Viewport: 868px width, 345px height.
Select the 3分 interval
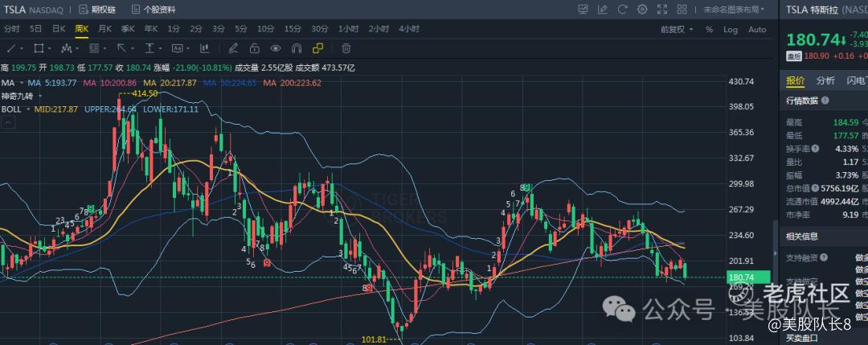tap(219, 29)
